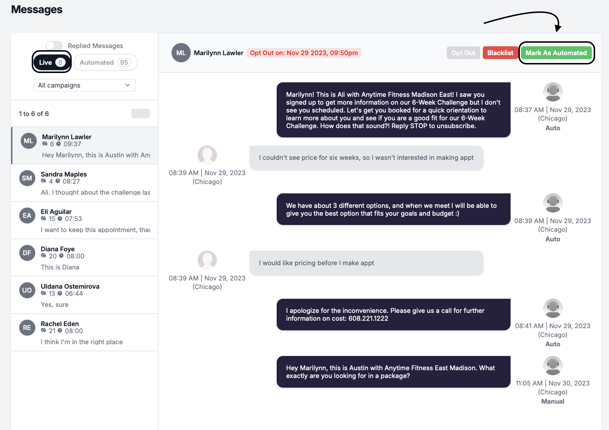This screenshot has width=609, height=430.
Task: Click Marilynn Lawler's ML avatar in chat header
Action: point(181,53)
